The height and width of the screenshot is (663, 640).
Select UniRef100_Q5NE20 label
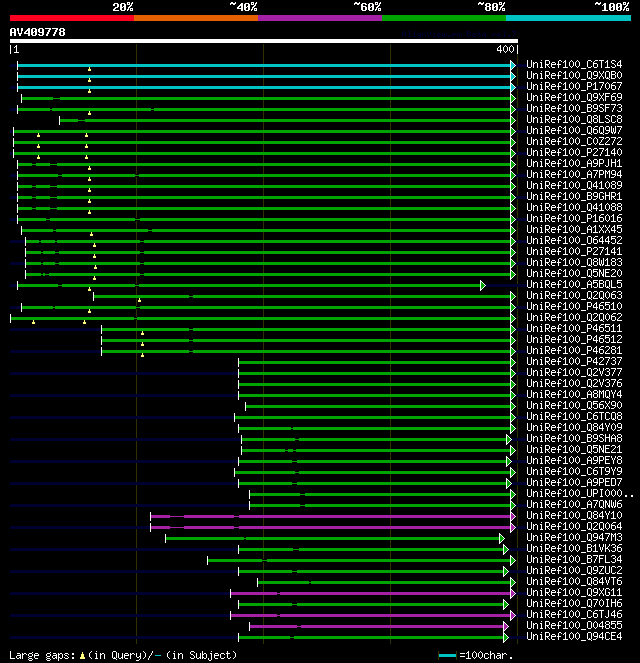pos(574,273)
